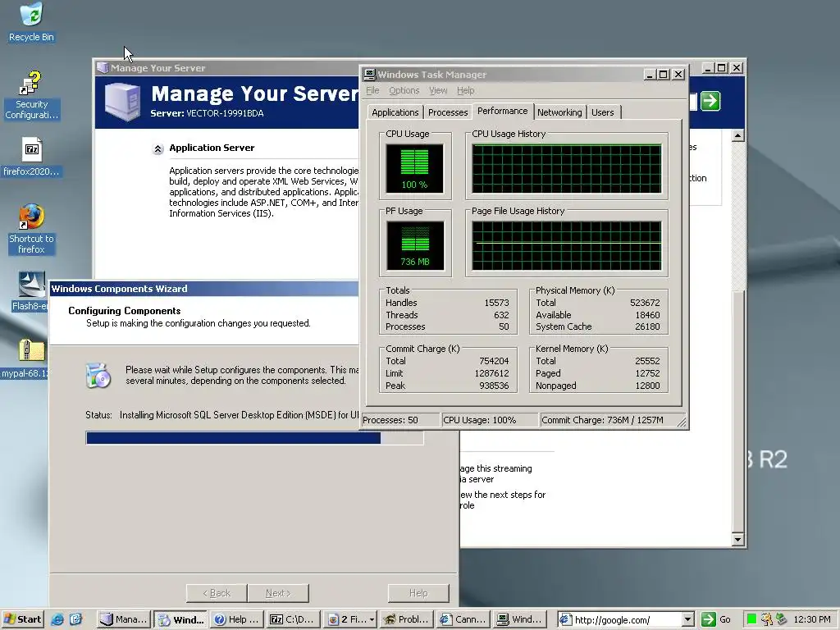
Task: Click the page icon in taskbar address field
Action: coord(565,619)
